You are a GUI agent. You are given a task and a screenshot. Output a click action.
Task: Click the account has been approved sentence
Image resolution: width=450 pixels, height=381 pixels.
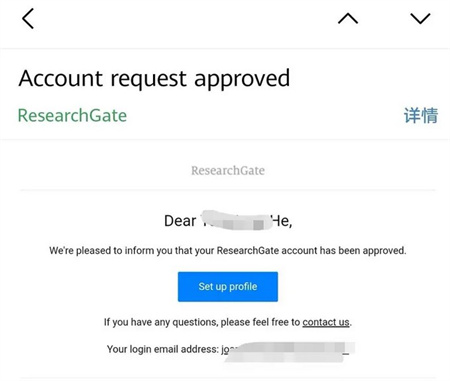(x=228, y=251)
